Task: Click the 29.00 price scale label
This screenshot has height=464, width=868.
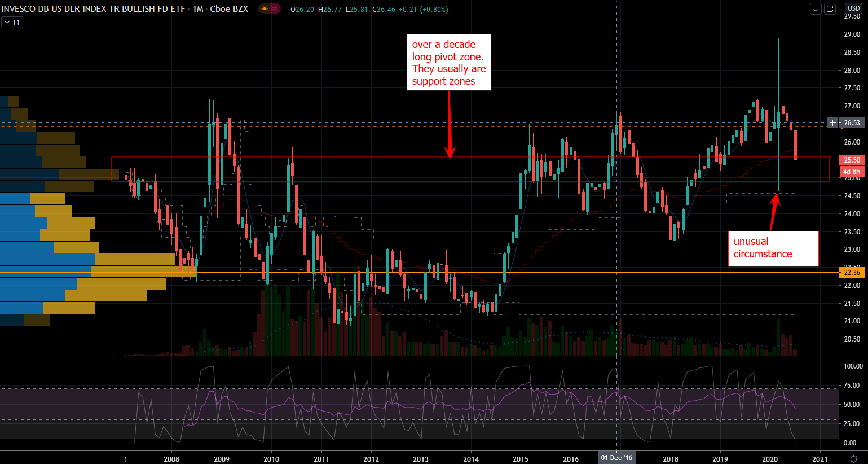Action: (x=852, y=34)
